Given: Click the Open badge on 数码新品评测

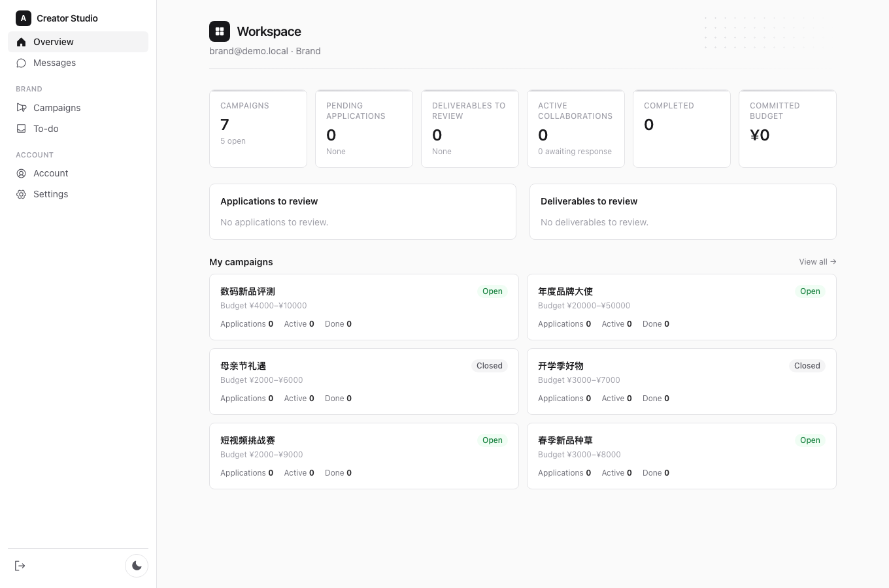Looking at the screenshot, I should coord(492,291).
